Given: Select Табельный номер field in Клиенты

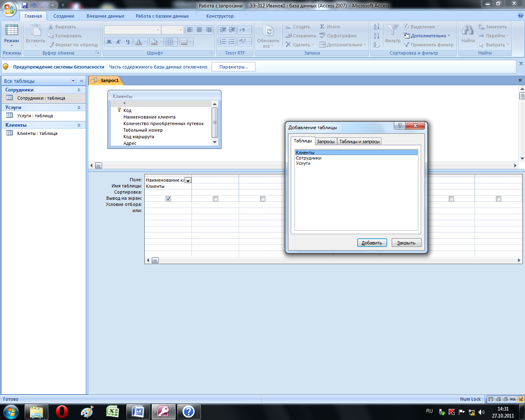Looking at the screenshot, I should point(143,130).
